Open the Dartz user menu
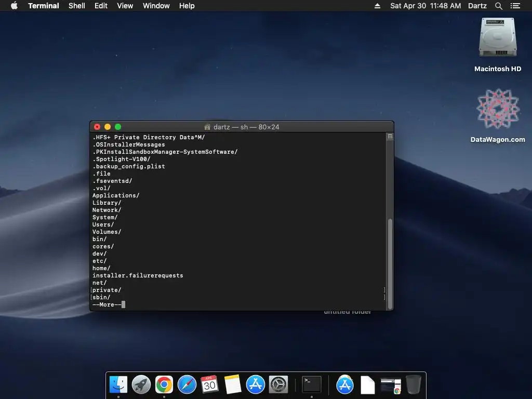The image size is (532, 399). (x=477, y=6)
